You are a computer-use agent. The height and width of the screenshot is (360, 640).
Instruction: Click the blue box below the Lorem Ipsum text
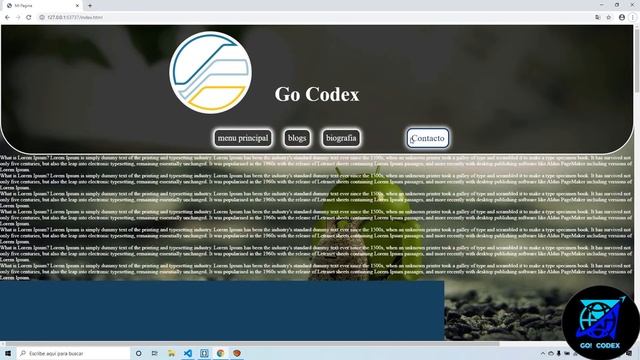(222, 310)
